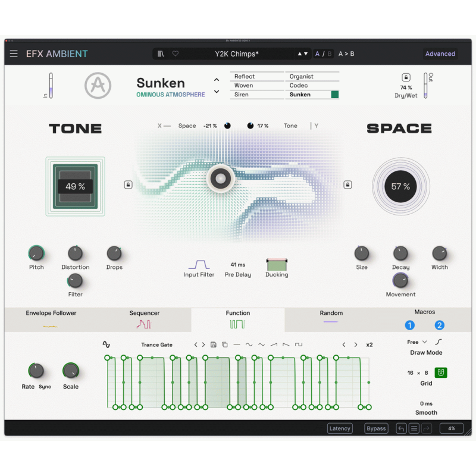Favorite the preset with the heart icon
This screenshot has height=476, width=476.
pos(175,54)
